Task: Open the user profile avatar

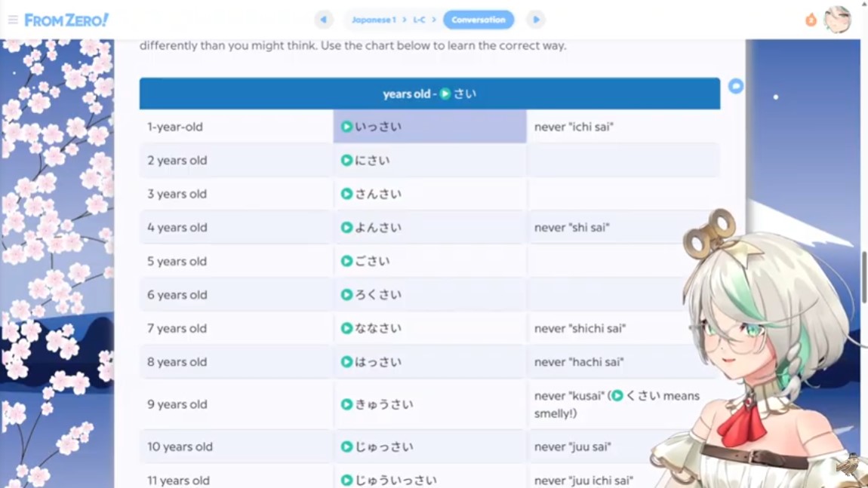Action: tap(837, 20)
